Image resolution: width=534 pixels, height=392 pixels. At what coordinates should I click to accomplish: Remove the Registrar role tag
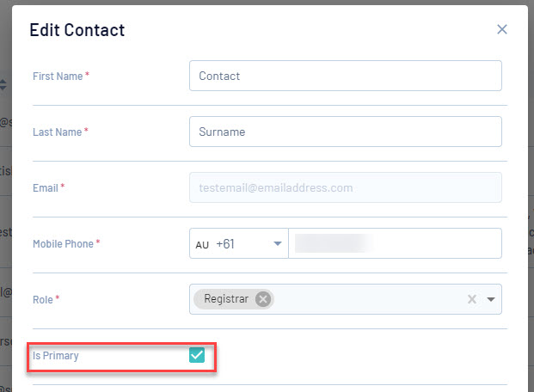click(x=263, y=299)
